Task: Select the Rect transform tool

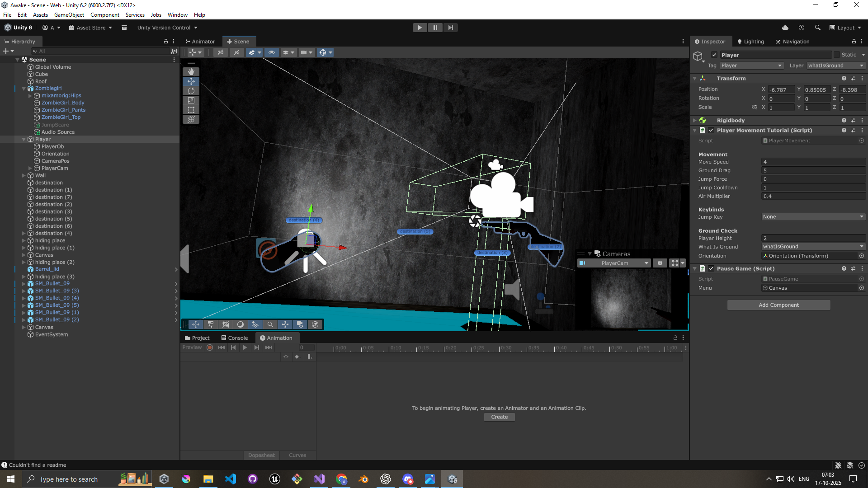Action: (191, 110)
